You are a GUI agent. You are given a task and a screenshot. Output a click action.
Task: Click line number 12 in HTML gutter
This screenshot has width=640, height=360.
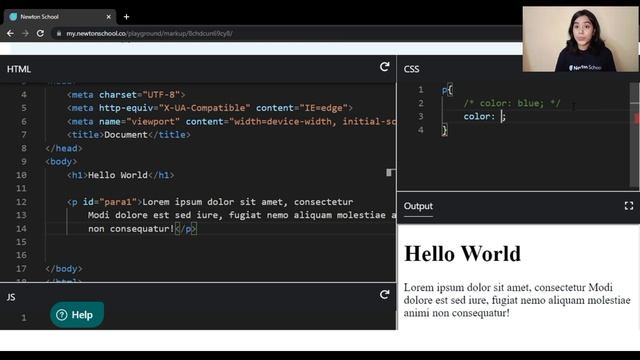tap(22, 202)
